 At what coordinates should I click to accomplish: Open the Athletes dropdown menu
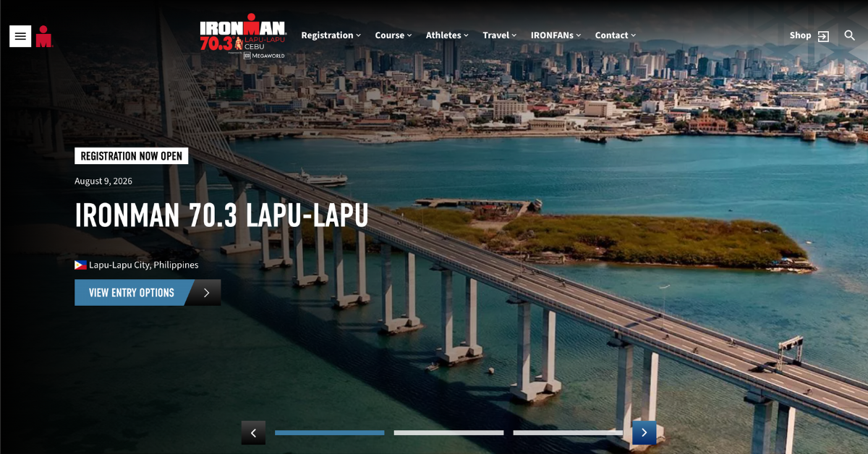tap(447, 35)
